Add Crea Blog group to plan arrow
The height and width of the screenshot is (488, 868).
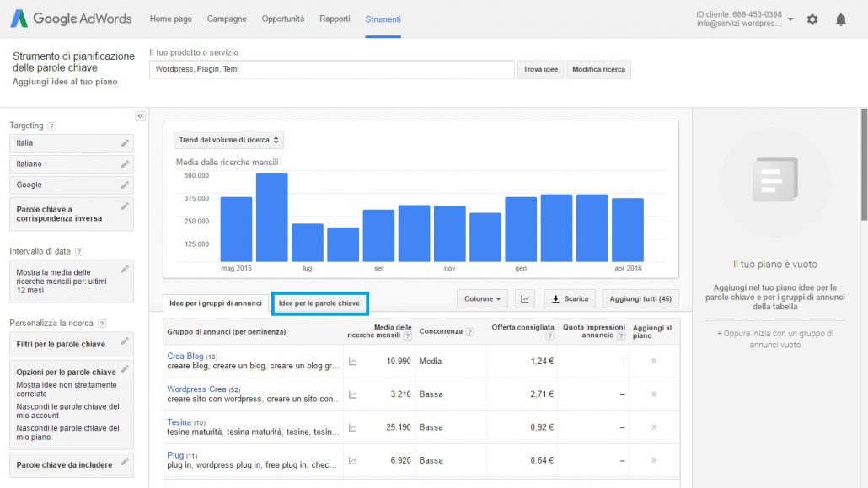tap(654, 361)
